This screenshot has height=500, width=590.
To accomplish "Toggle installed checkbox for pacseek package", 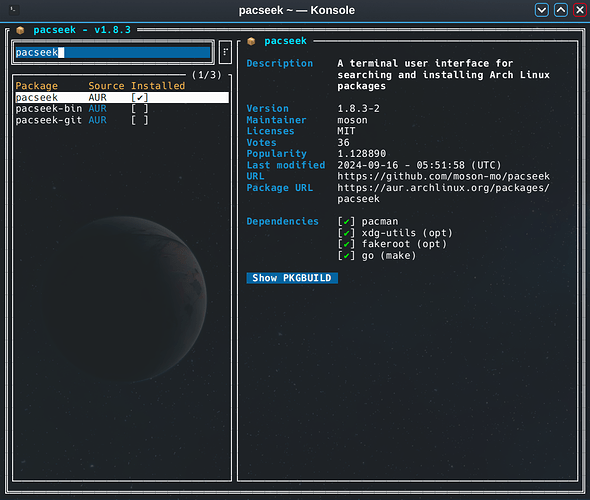I will click(x=140, y=97).
